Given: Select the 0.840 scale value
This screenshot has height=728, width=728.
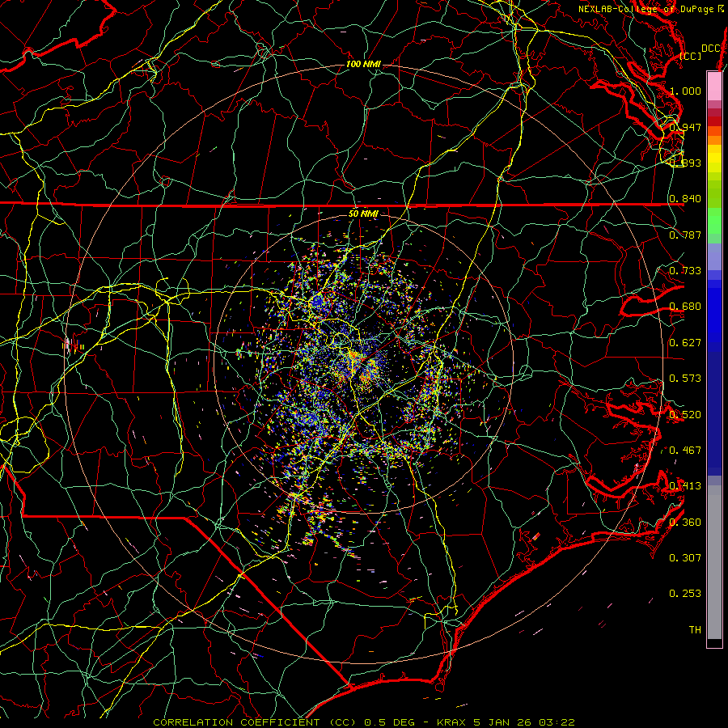Looking at the screenshot, I should [x=685, y=199].
